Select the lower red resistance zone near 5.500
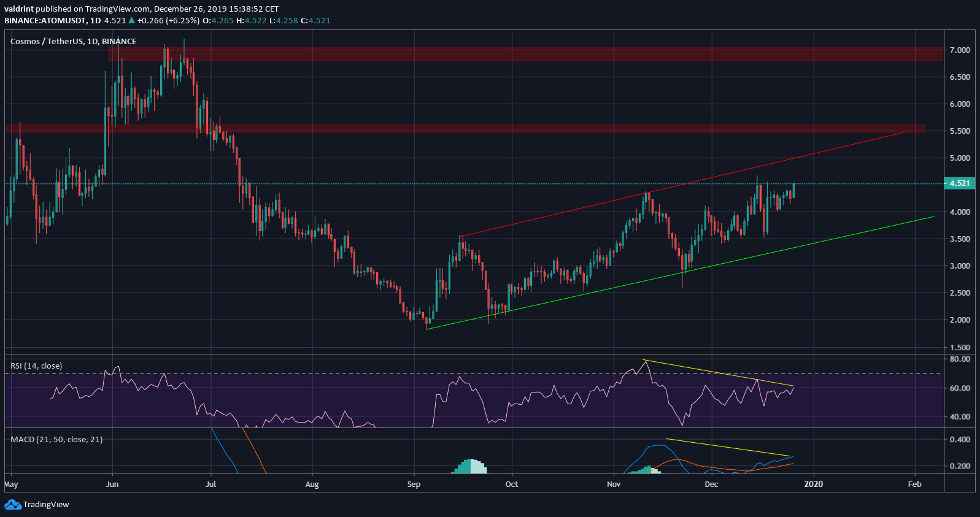Viewport: 980px width, 517px height. point(466,129)
